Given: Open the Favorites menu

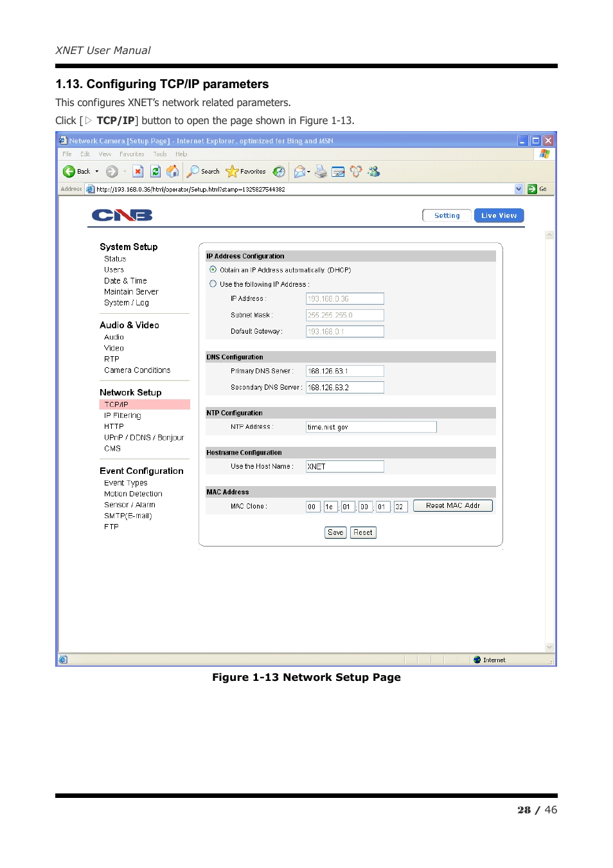Looking at the screenshot, I should click(x=132, y=154).
